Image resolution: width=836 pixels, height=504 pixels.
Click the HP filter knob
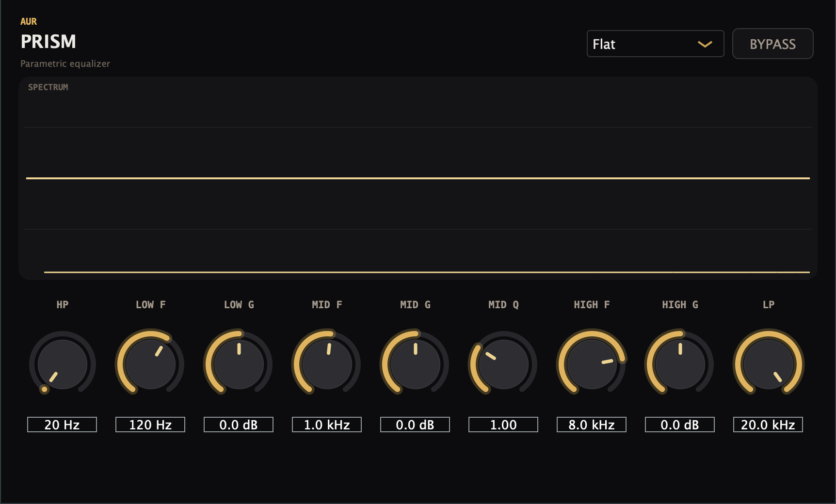point(63,363)
